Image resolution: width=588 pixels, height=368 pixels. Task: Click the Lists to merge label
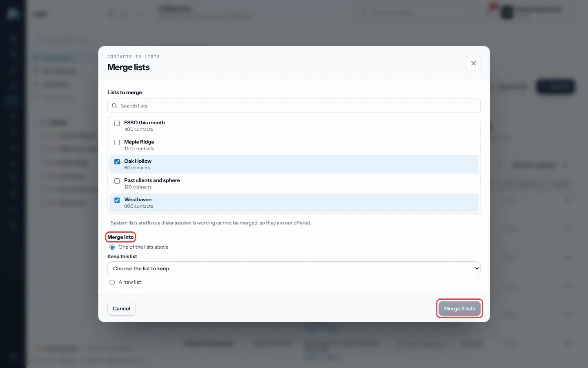tap(125, 92)
